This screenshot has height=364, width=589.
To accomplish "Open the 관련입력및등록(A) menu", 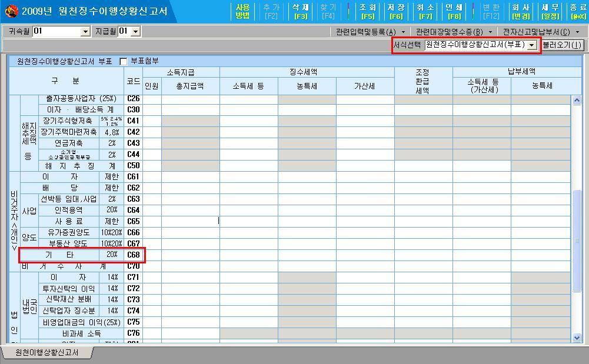I will point(370,32).
